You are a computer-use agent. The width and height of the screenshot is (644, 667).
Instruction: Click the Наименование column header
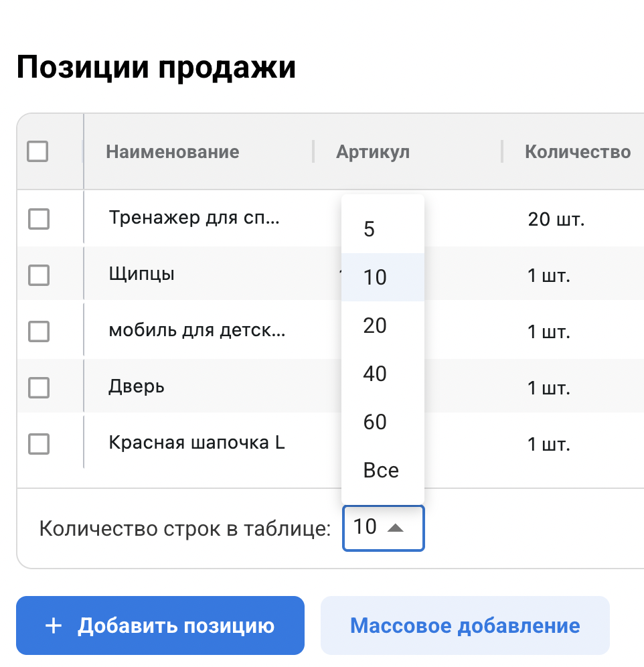pyautogui.click(x=172, y=151)
